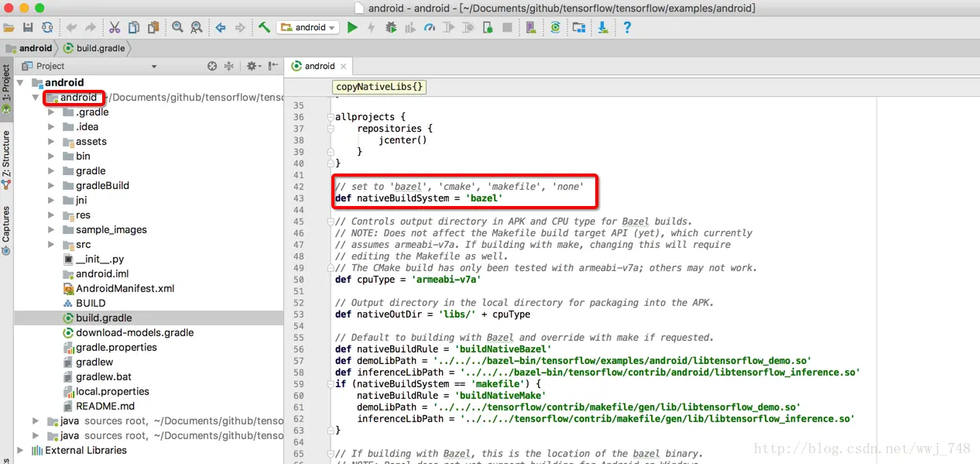Open Replace with the magnifier-A icon
This screenshot has height=464, width=980.
pyautogui.click(x=197, y=28)
